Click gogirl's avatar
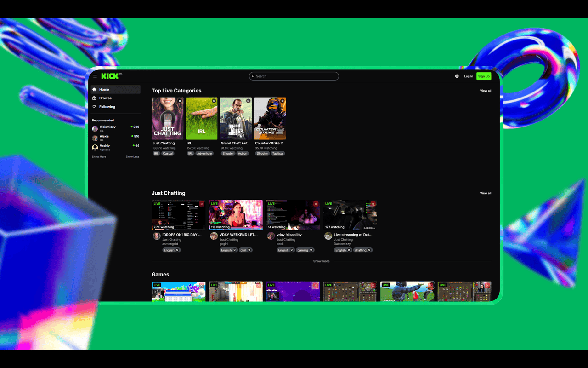Viewport: 588px width, 368px height. click(x=214, y=236)
